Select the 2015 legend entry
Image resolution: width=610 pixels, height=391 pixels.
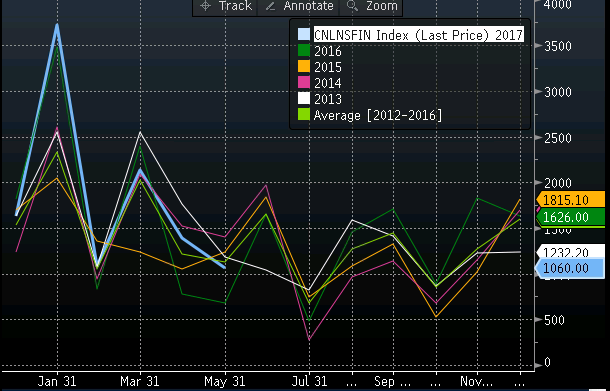coord(328,67)
